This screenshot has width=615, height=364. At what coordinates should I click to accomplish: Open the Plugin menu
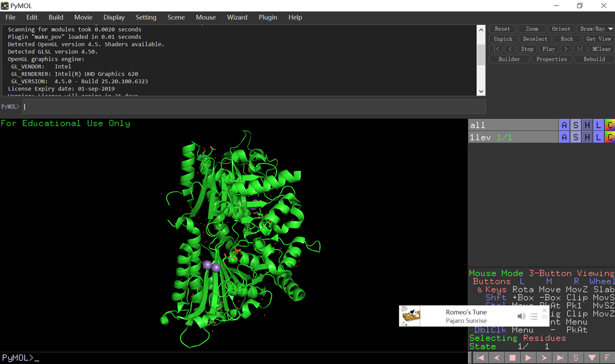(268, 17)
